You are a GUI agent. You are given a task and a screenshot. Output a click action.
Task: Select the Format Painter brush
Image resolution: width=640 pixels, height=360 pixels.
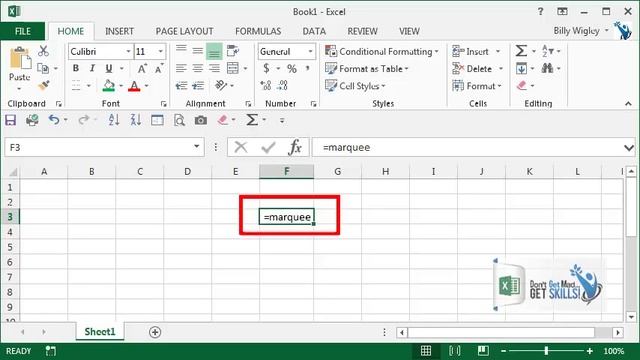coord(43,86)
